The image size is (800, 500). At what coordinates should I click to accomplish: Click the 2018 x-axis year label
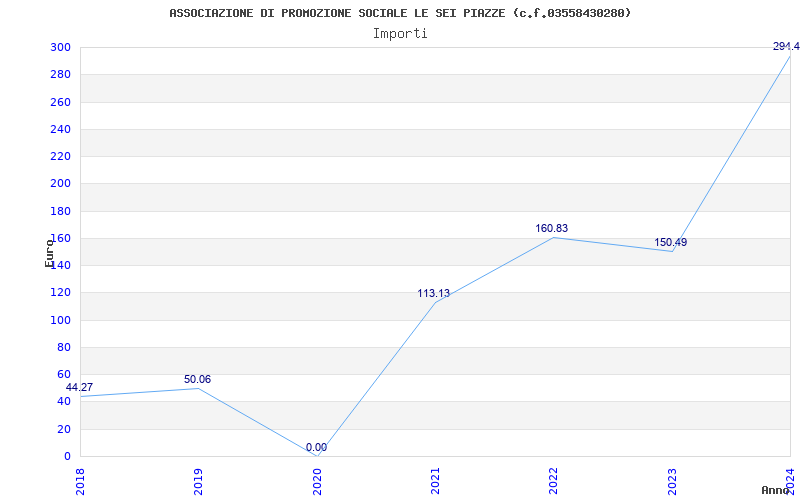click(x=80, y=482)
